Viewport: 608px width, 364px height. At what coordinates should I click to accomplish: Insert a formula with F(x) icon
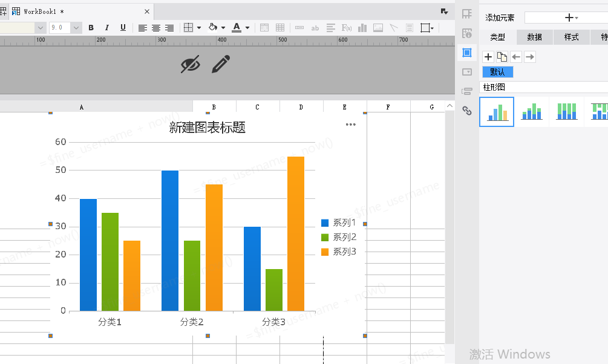(347, 28)
